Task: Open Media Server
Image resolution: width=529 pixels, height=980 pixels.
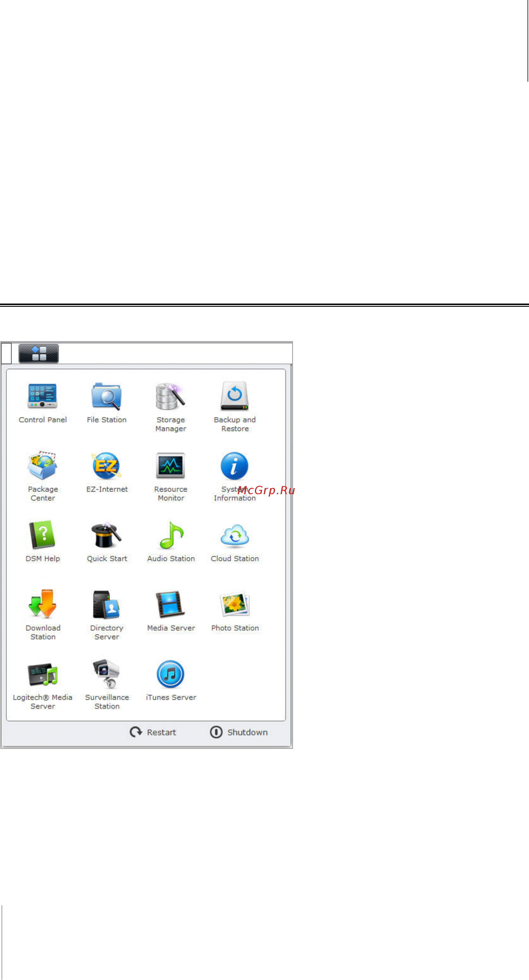Action: click(x=171, y=605)
